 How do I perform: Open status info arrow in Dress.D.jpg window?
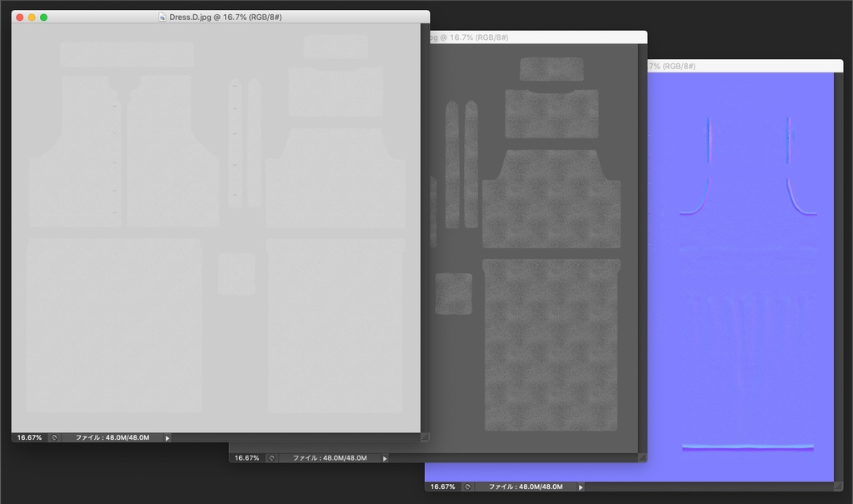tap(167, 438)
